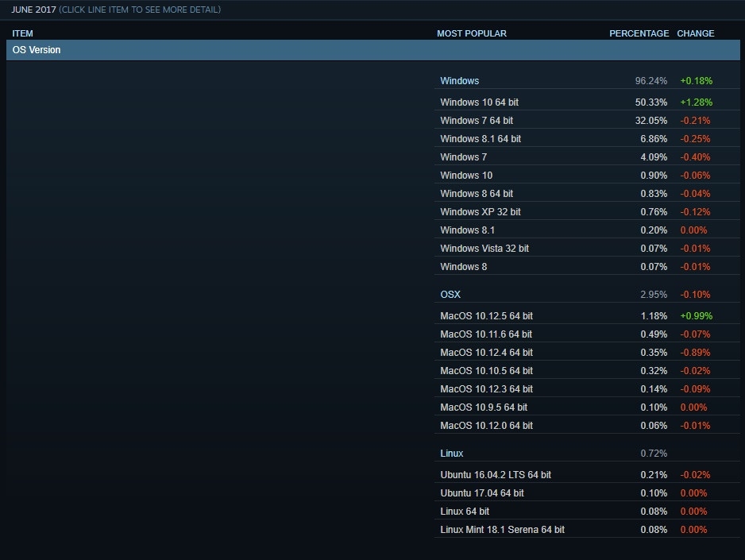
Task: Select the Linux category heading
Action: point(451,453)
